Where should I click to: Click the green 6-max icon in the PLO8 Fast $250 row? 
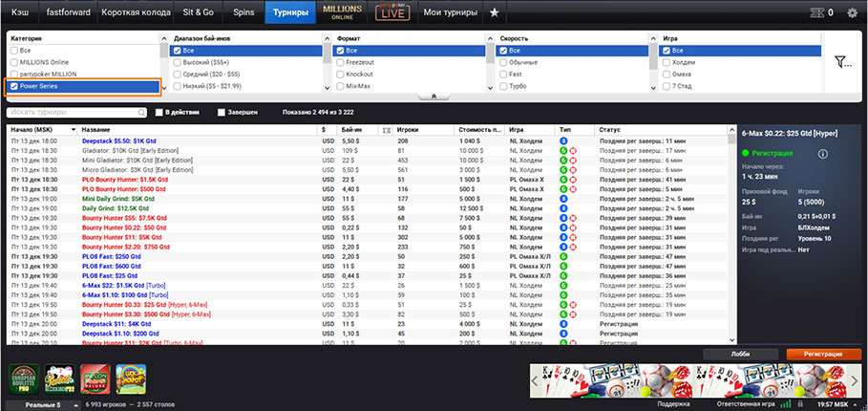tap(563, 256)
